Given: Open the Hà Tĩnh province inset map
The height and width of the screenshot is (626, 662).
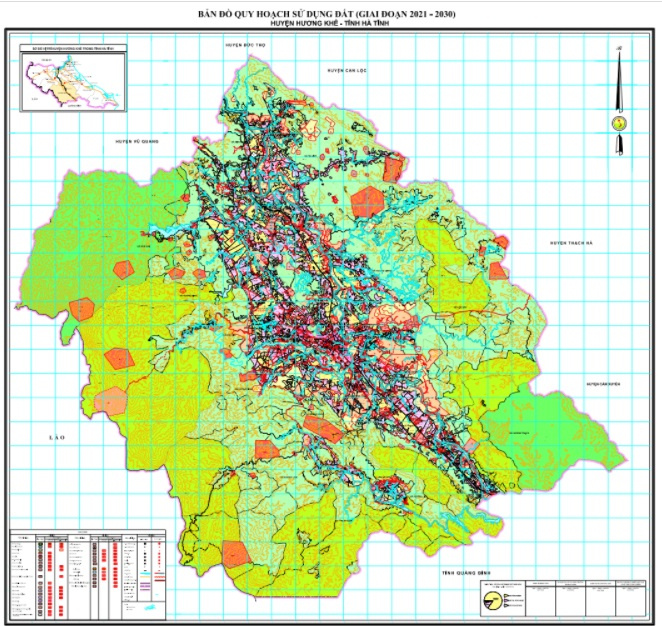Looking at the screenshot, I should (x=73, y=78).
